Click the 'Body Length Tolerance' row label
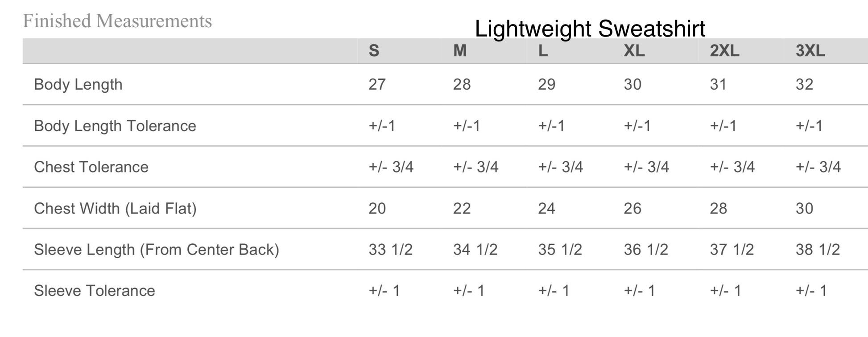 pyautogui.click(x=115, y=126)
